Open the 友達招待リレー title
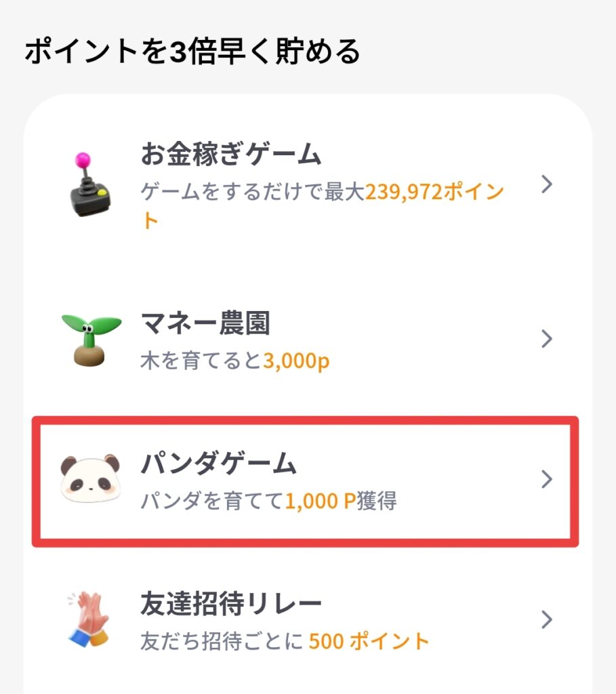This screenshot has height=694, width=616. coord(230,603)
